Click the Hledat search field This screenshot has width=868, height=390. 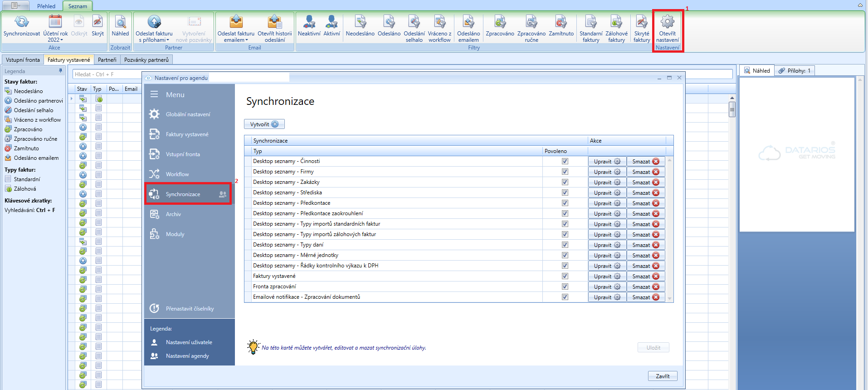(107, 74)
